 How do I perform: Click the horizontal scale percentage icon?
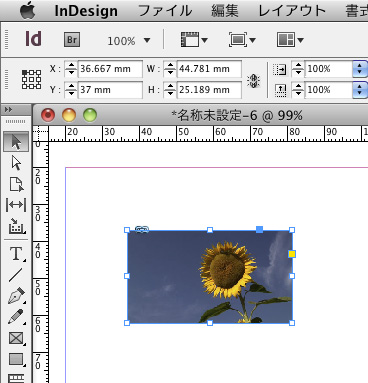pyautogui.click(x=280, y=69)
